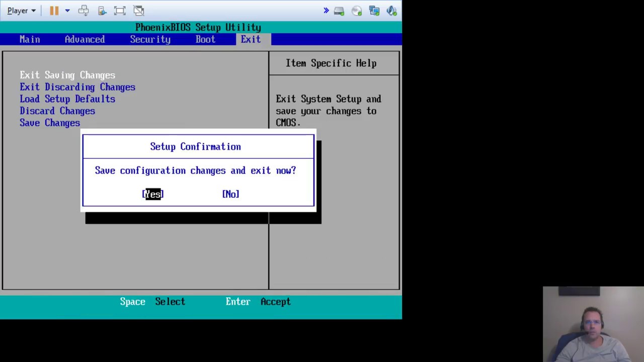Image resolution: width=644 pixels, height=362 pixels.
Task: Click the Item Specific Help heading
Action: click(x=331, y=63)
